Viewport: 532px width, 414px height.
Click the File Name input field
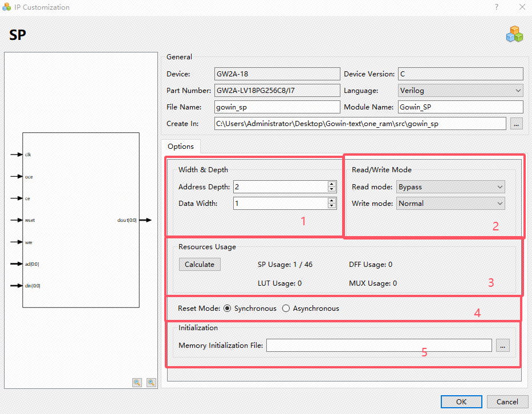click(x=277, y=107)
